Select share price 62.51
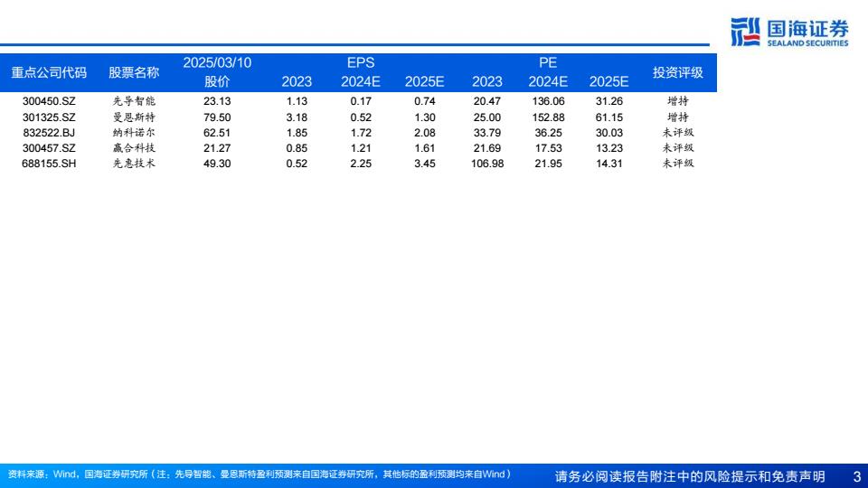The height and width of the screenshot is (488, 868). click(217, 133)
